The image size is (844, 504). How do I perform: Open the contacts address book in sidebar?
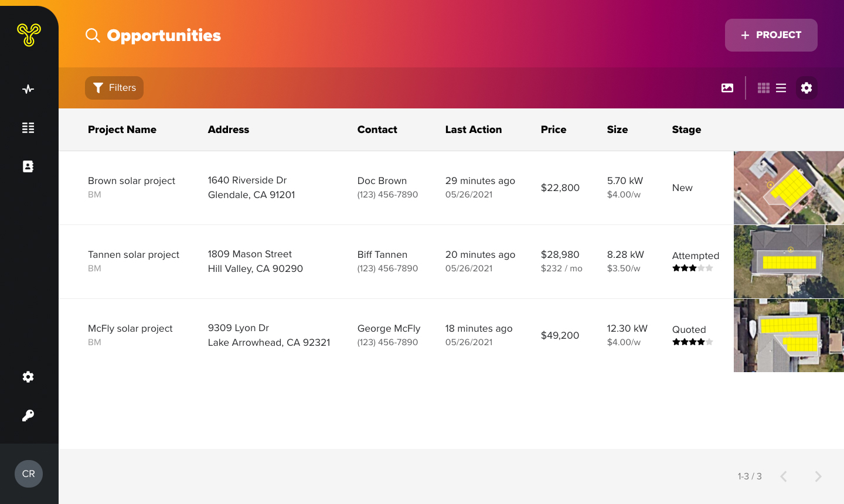[x=28, y=166]
